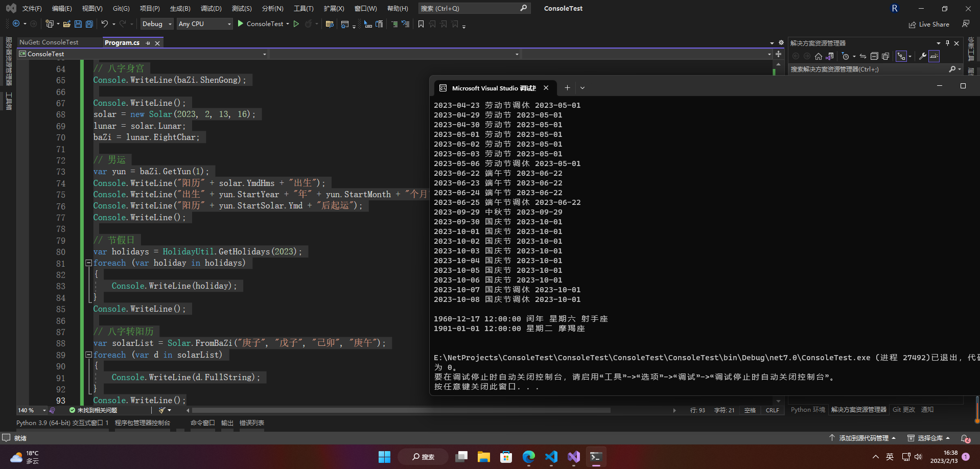The width and height of the screenshot is (980, 469).
Task: Open the 文件(F) menu
Action: tap(32, 8)
